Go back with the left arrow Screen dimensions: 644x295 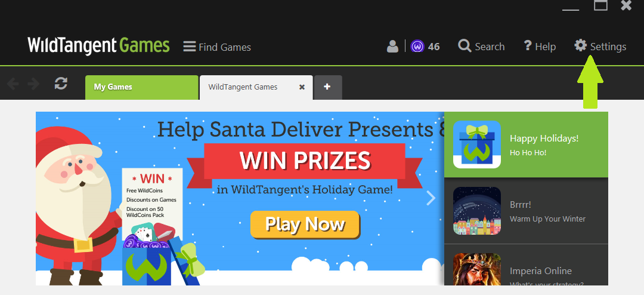point(13,84)
